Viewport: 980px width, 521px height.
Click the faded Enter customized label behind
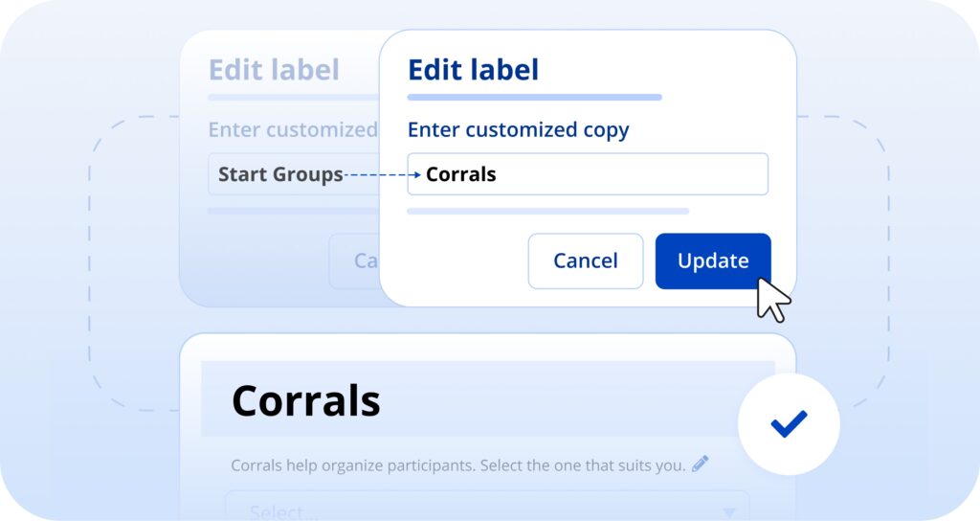click(x=293, y=130)
